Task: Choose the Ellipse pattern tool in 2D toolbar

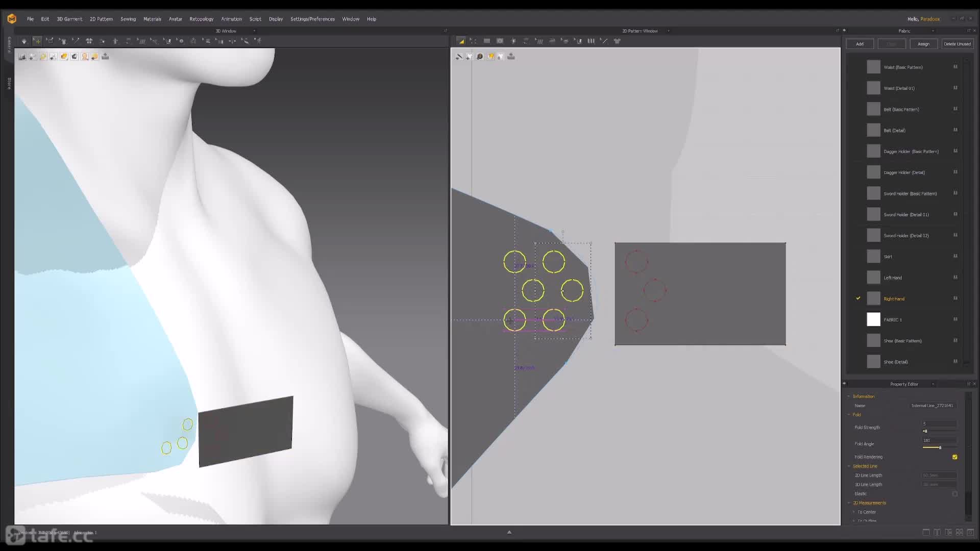Action: click(500, 41)
